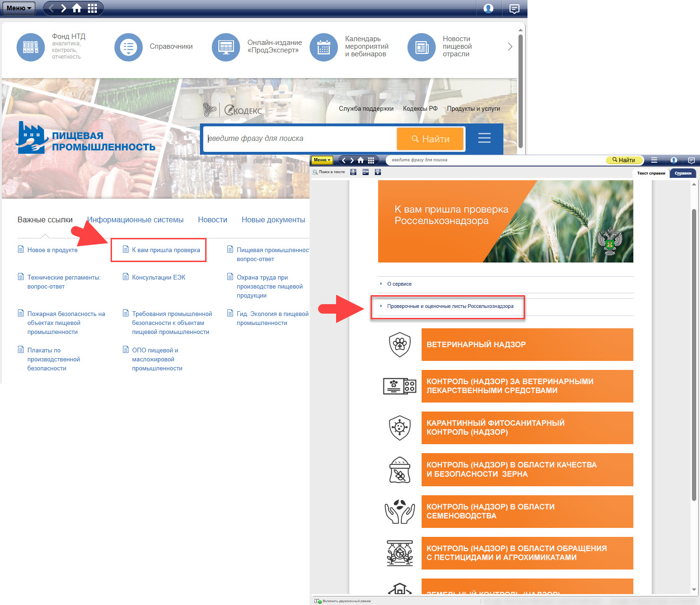
Task: Open Контроль в области семеноводства banner
Action: pyautogui.click(x=527, y=511)
